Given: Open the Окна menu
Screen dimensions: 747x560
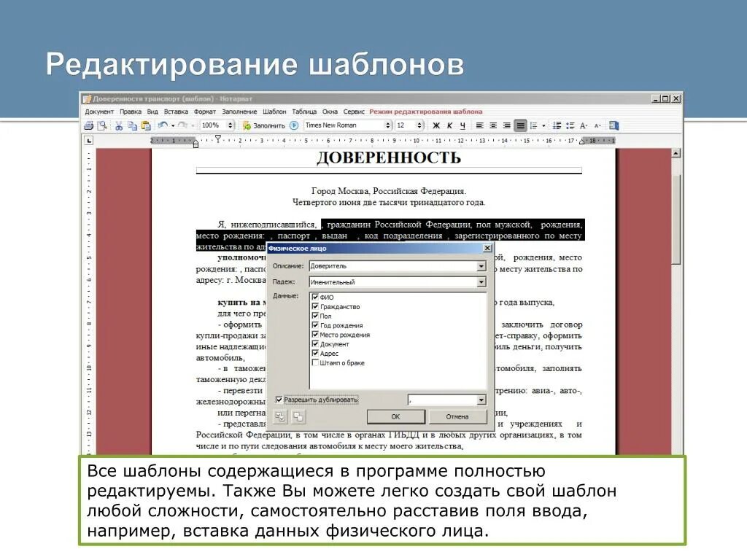Looking at the screenshot, I should coord(330,112).
